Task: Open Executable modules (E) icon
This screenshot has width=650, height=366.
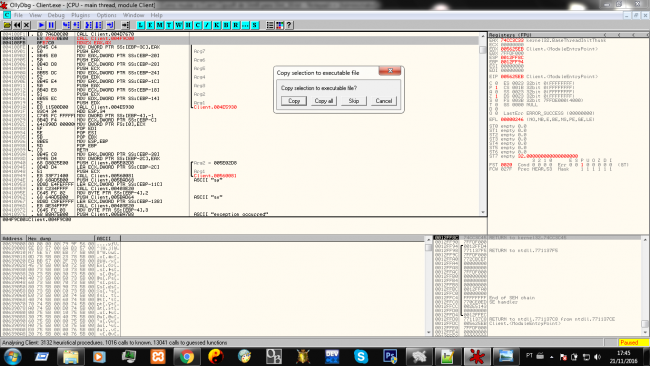Action: [x=150, y=25]
